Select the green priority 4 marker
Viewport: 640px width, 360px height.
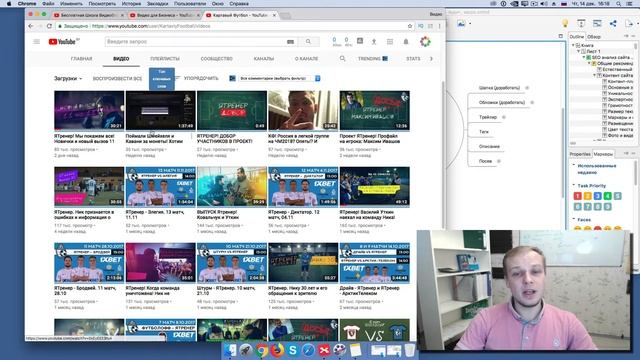point(608,196)
